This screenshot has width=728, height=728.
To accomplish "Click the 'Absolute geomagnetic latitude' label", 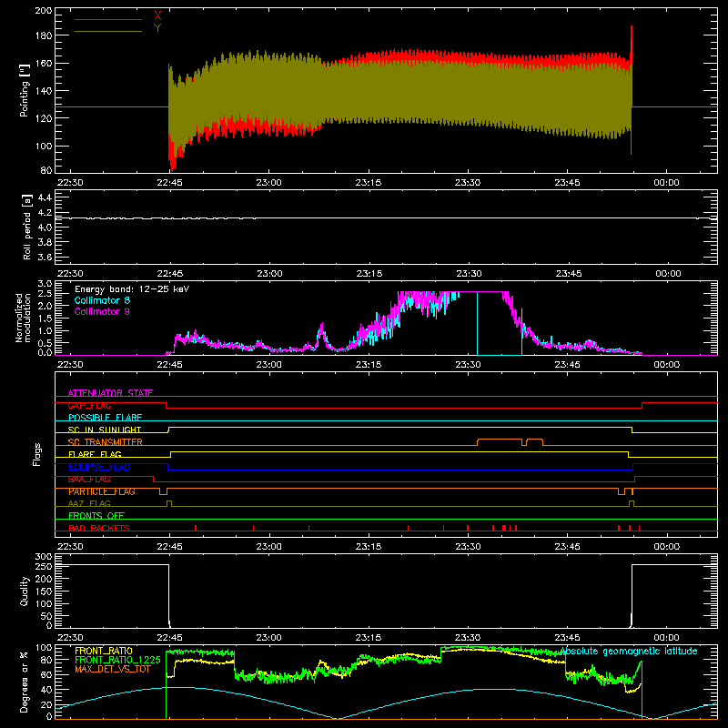I will 629,651.
